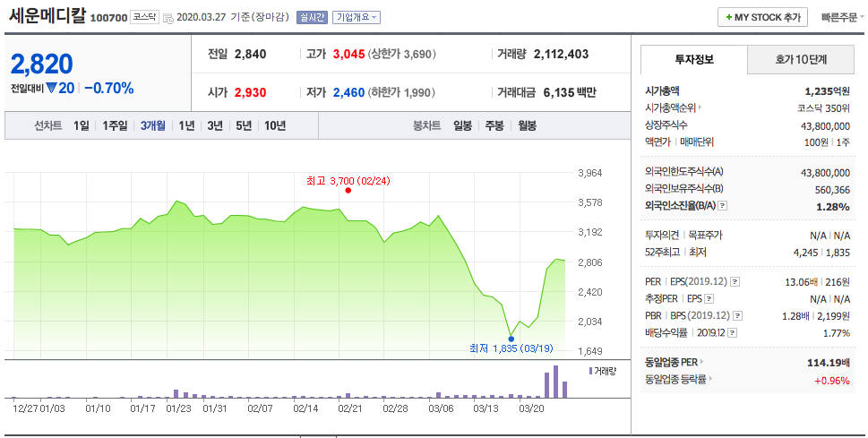Open the help icon beside 외국인소진율(B/A)

[722, 205]
